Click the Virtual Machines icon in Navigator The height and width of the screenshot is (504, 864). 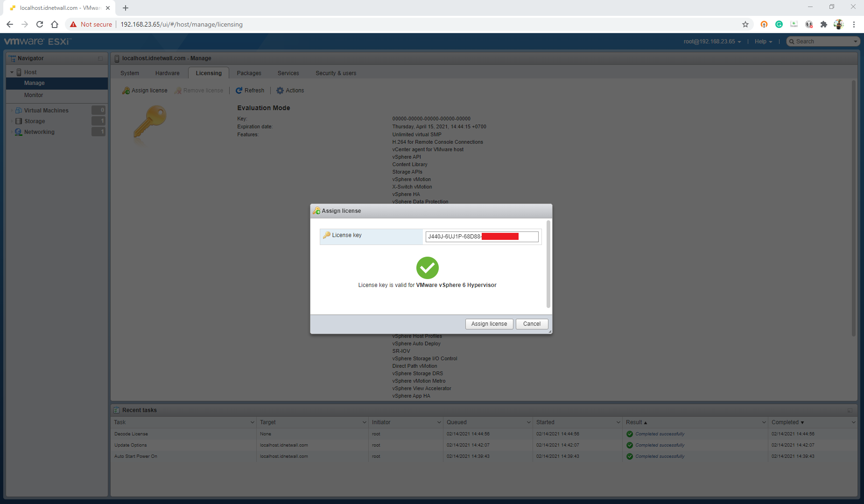click(19, 110)
